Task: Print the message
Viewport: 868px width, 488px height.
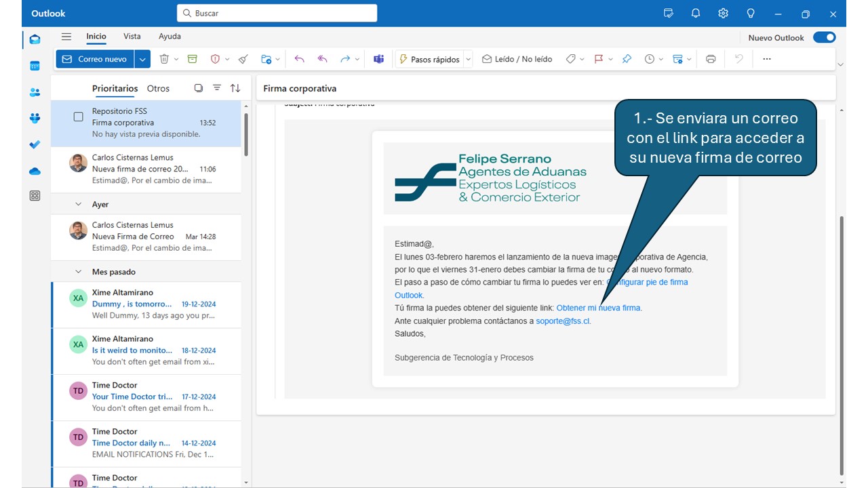Action: click(x=711, y=59)
